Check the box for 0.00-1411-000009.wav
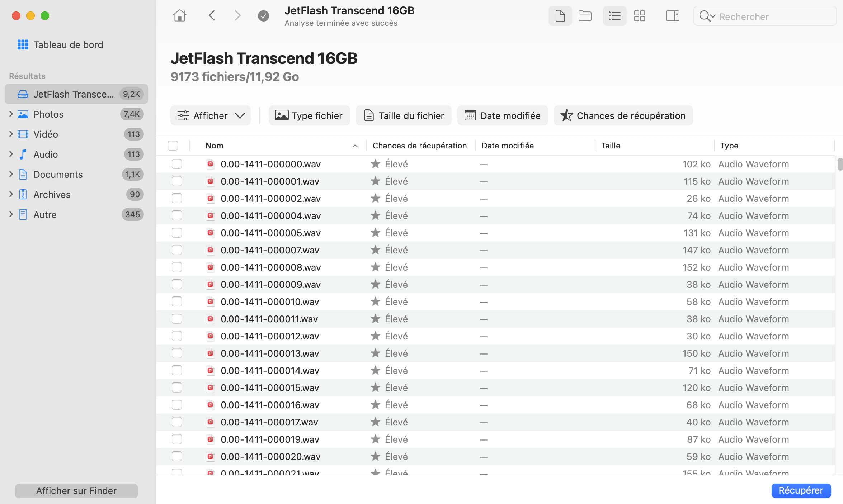 coord(176,284)
